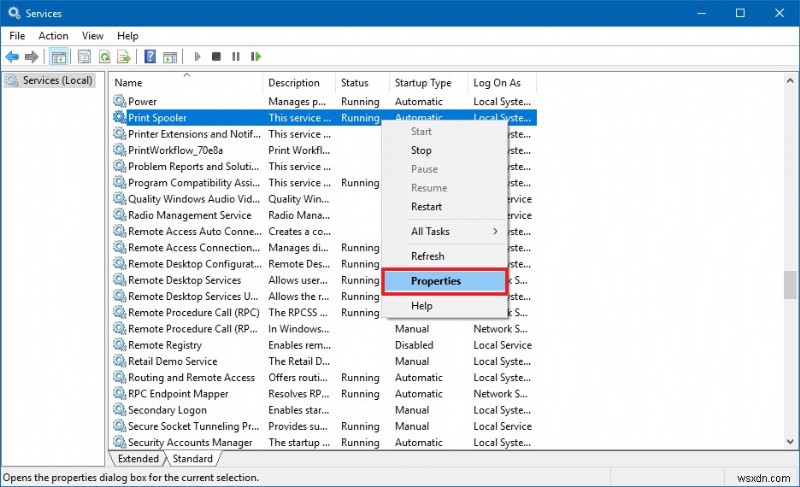Select Properties in the context menu
This screenshot has width=800, height=487.
coord(444,281)
